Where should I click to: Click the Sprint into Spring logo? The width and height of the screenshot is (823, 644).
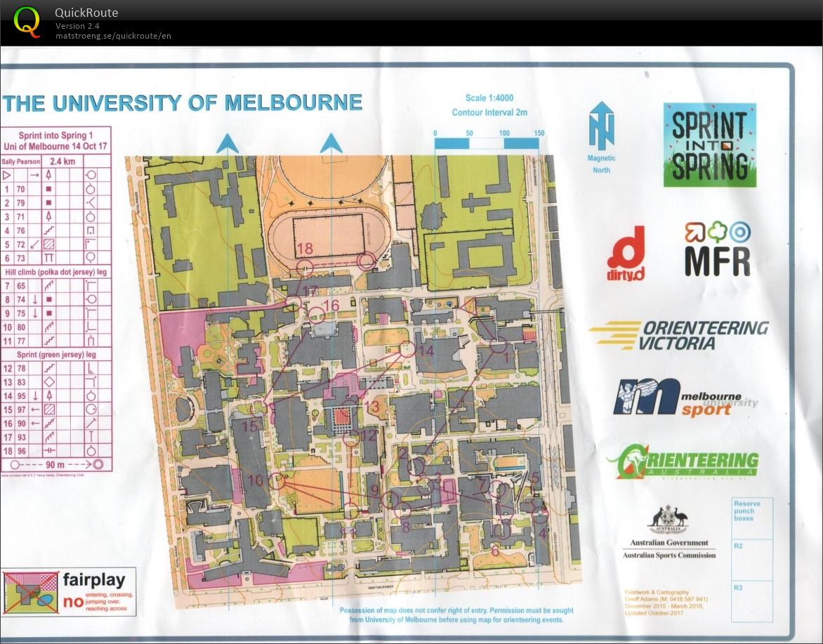(709, 145)
